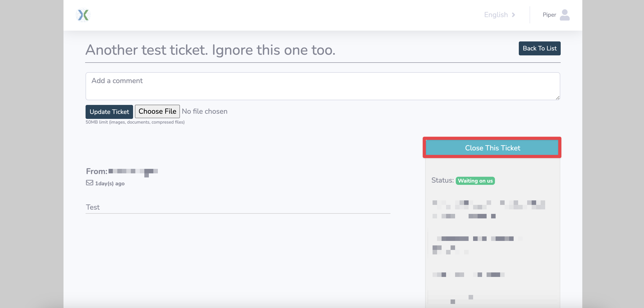Click the 1day(s) ago timestamp

pyautogui.click(x=110, y=183)
